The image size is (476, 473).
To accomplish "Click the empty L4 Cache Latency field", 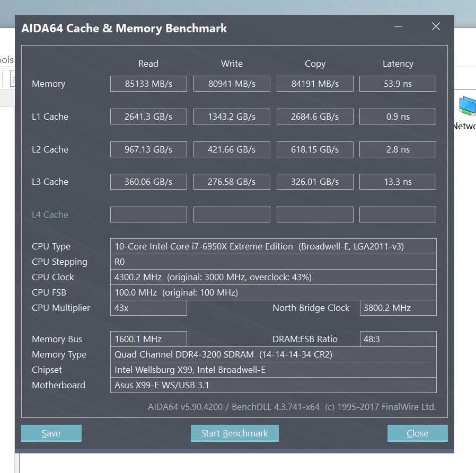I will coord(398,215).
